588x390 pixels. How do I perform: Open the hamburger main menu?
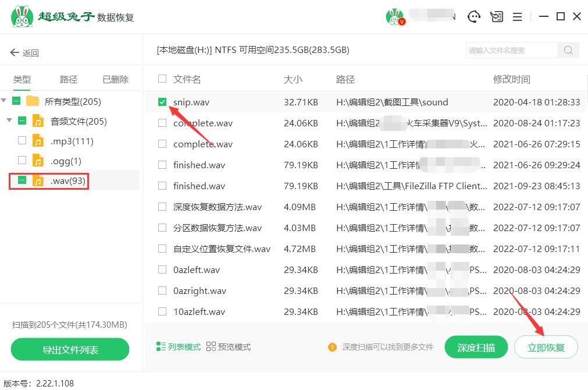517,16
